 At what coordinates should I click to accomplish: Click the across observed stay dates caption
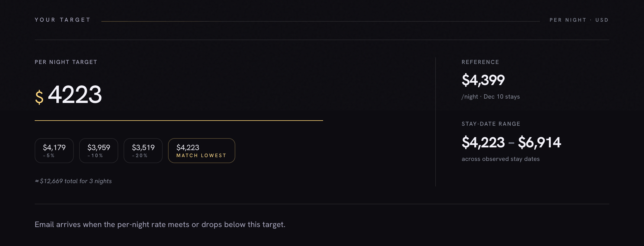[x=501, y=159]
